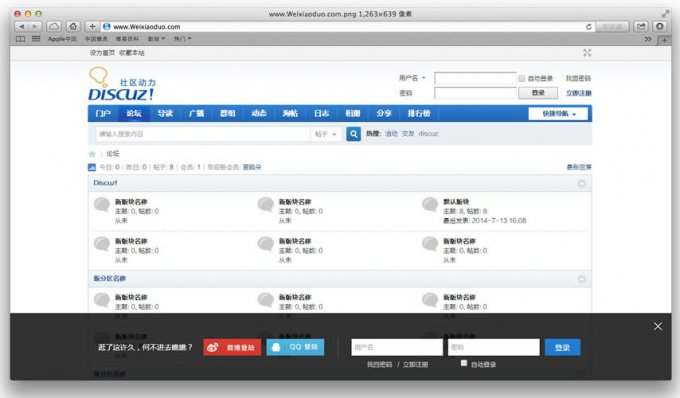The height and width of the screenshot is (398, 680).
Task: Click the Safari home icon
Action: click(x=73, y=26)
